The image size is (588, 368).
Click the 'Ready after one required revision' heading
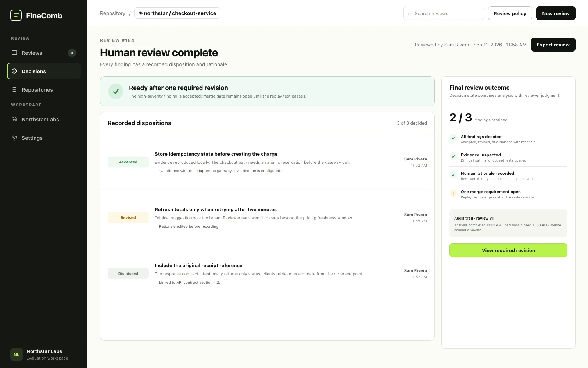coord(179,88)
